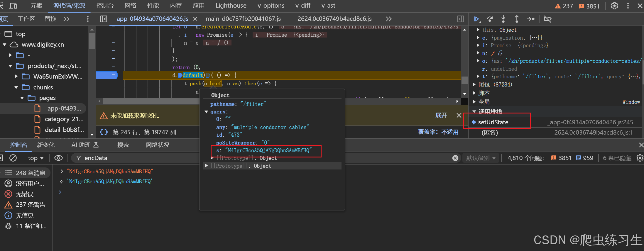Image resolution: width=644 pixels, height=251 pixels.
Task: Click the Step debugger icon
Action: (530, 19)
